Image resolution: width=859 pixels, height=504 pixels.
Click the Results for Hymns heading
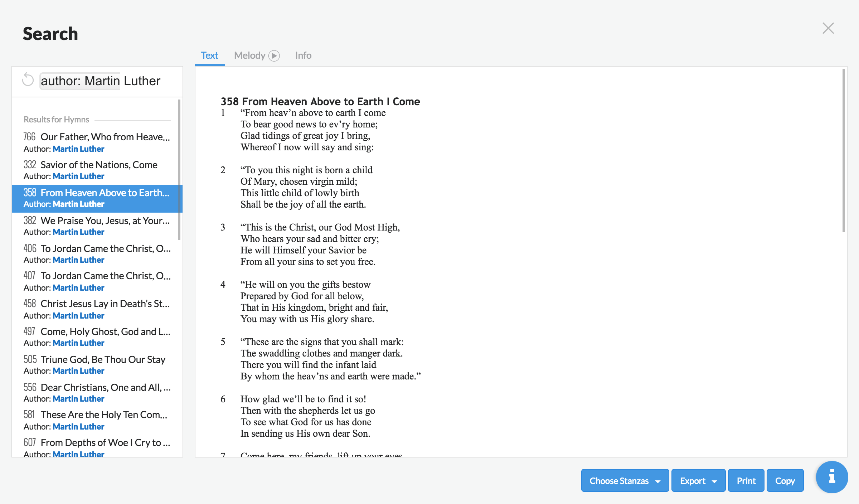[56, 120]
